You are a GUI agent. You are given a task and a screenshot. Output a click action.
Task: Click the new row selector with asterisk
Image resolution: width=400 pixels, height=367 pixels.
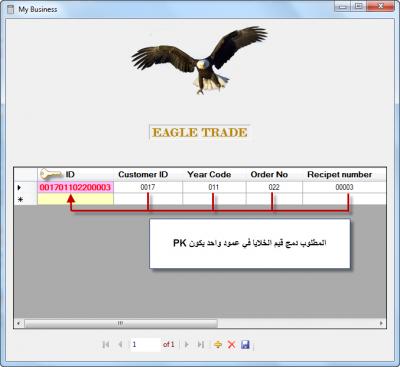click(26, 199)
